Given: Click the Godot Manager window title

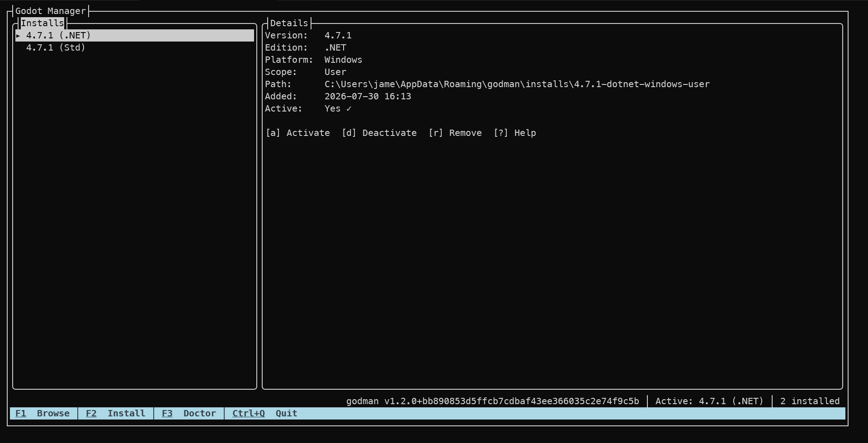Looking at the screenshot, I should 51,11.
